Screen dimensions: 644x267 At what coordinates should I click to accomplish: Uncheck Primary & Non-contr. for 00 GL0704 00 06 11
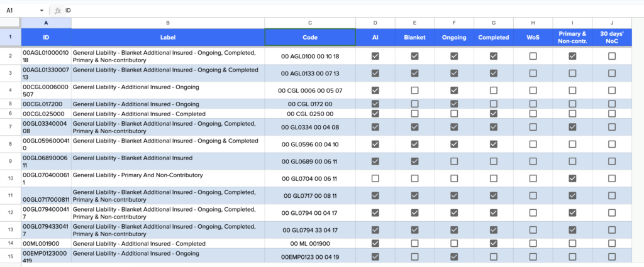[572, 178]
